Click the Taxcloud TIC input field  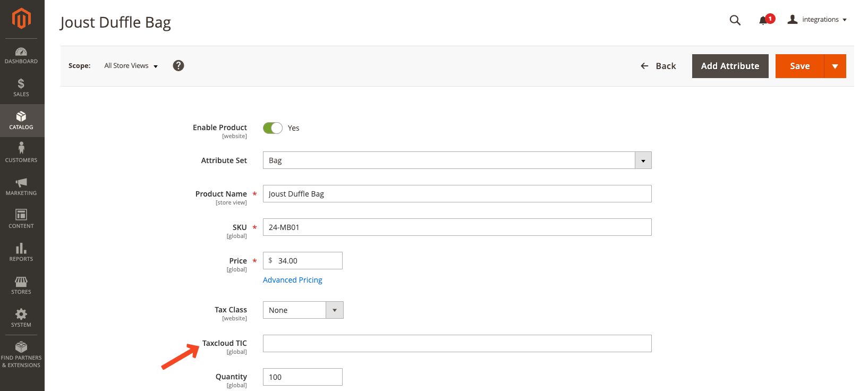click(x=457, y=344)
